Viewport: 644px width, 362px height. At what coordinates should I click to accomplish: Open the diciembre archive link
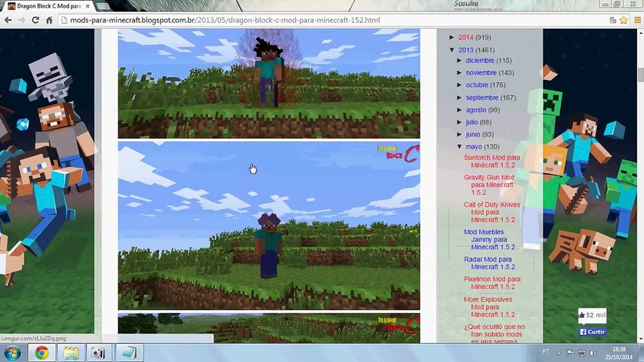(x=479, y=60)
